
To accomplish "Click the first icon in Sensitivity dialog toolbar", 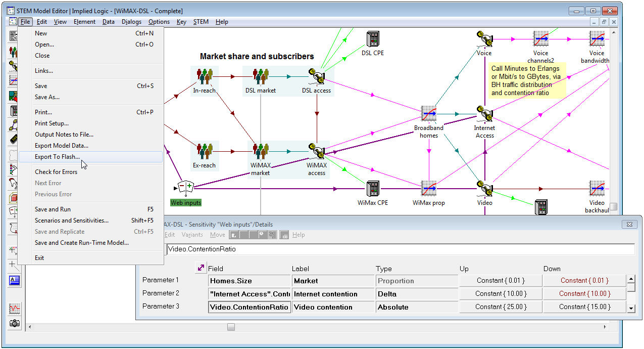I will point(234,235).
